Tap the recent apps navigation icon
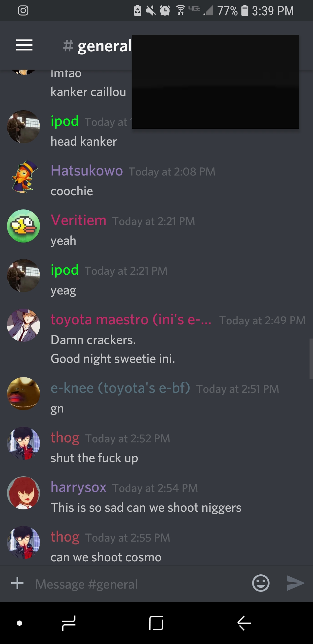Image resolution: width=313 pixels, height=644 pixels. click(69, 623)
